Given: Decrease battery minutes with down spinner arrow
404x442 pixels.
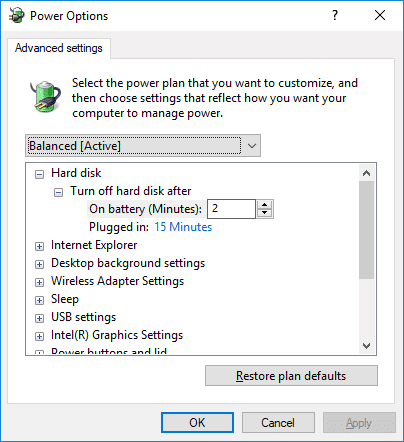Looking at the screenshot, I should click(265, 213).
